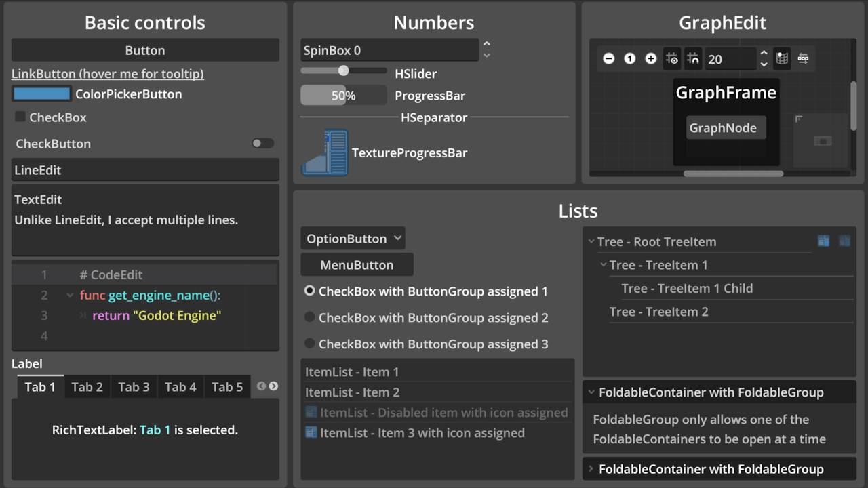Image resolution: width=868 pixels, height=488 pixels.
Task: Open the blue ColorPickerButton swatch
Action: (x=42, y=94)
